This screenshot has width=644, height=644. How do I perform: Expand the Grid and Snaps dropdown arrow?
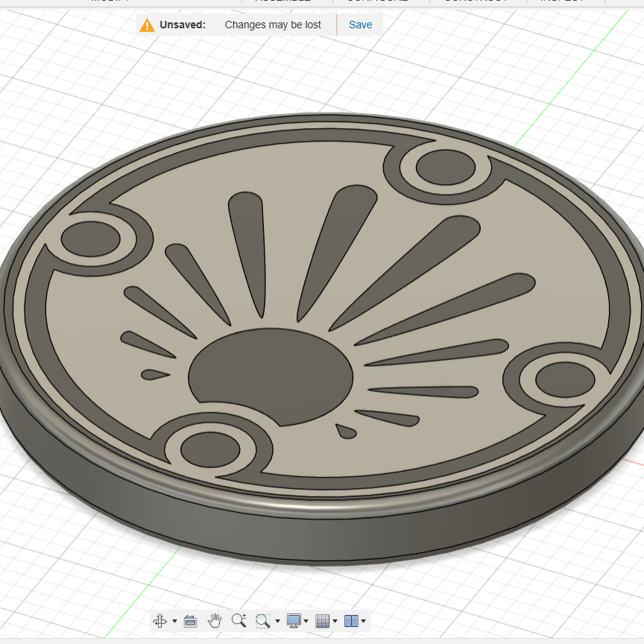click(335, 621)
